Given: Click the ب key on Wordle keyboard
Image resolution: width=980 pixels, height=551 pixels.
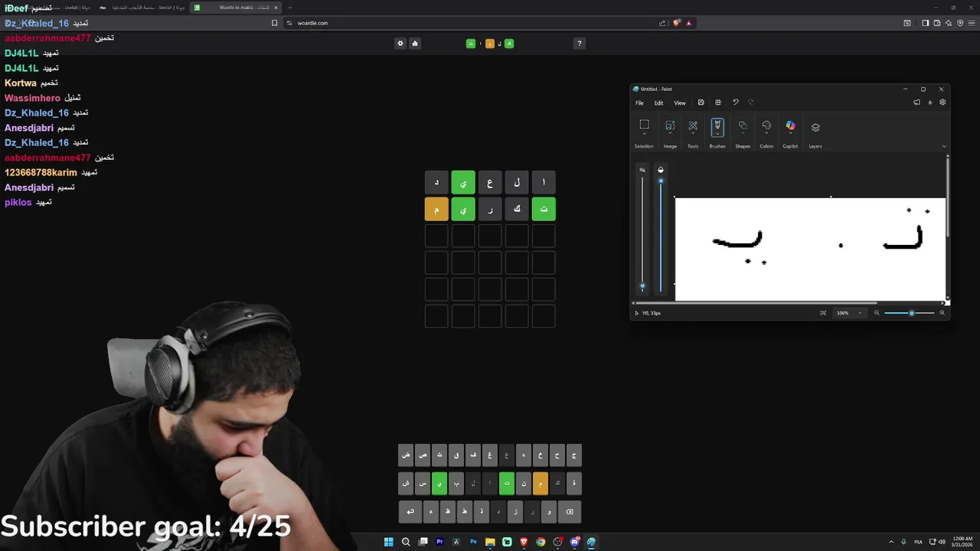Looking at the screenshot, I should click(x=456, y=484).
